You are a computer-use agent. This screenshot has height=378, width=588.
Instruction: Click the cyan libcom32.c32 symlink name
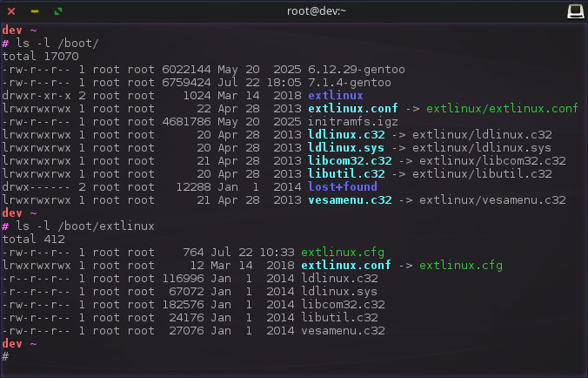tap(350, 161)
